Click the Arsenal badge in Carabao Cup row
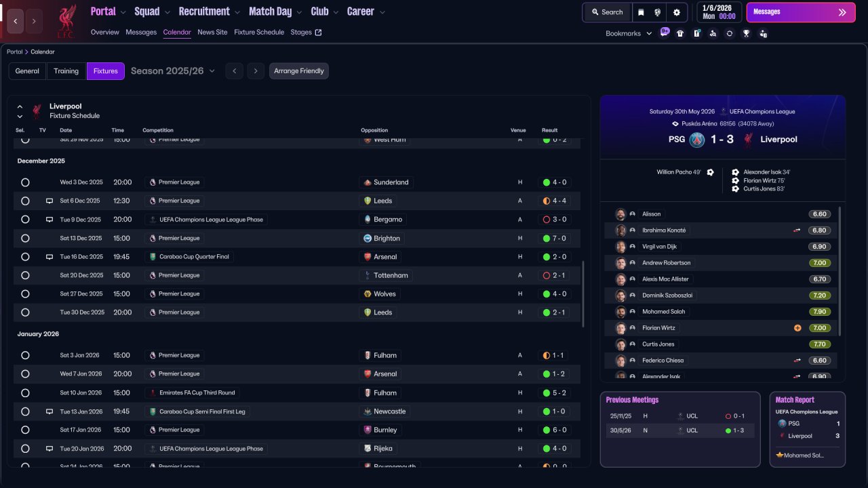The height and width of the screenshot is (488, 868). point(368,257)
